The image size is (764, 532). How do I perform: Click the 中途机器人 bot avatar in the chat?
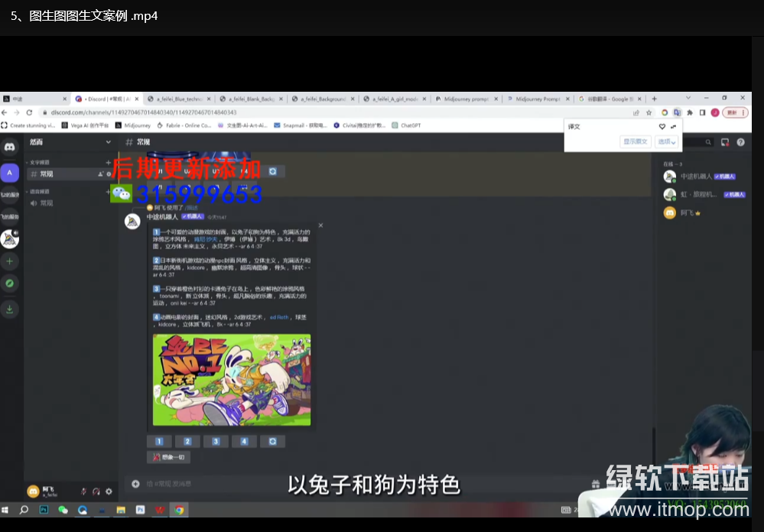coord(132,222)
